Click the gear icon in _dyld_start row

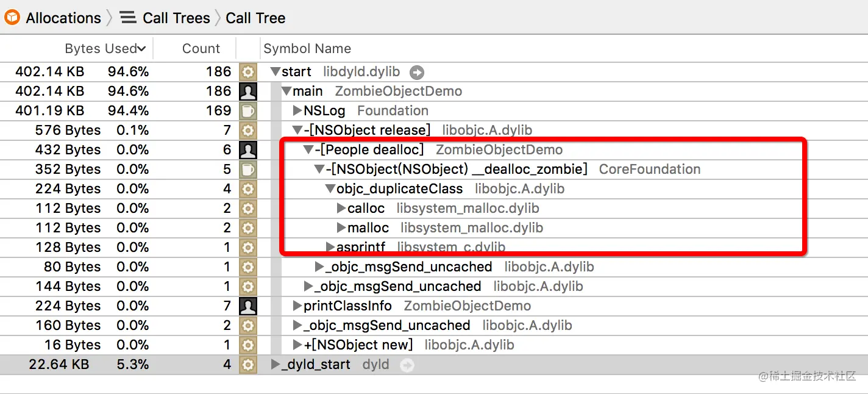tap(247, 365)
